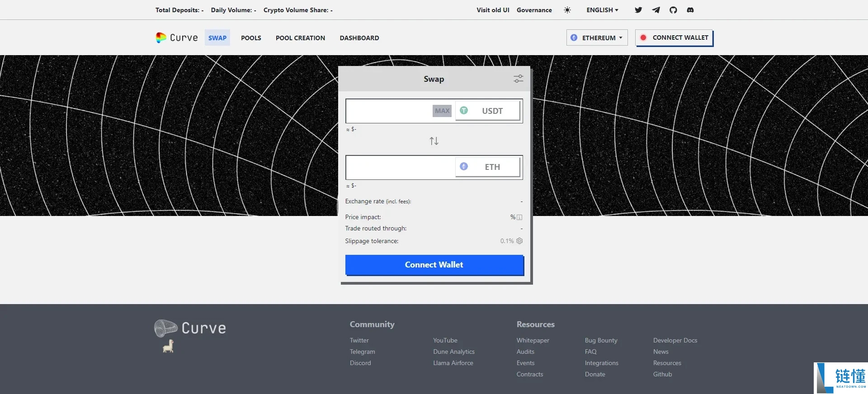Image resolution: width=868 pixels, height=394 pixels.
Task: Click the MAX amount button
Action: tap(442, 111)
